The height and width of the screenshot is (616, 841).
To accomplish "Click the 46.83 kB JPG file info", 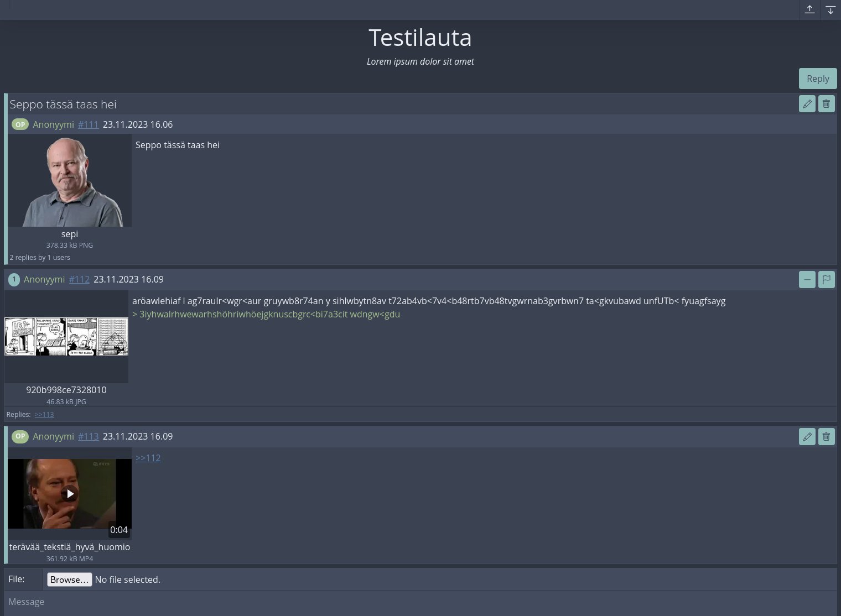I will [66, 402].
